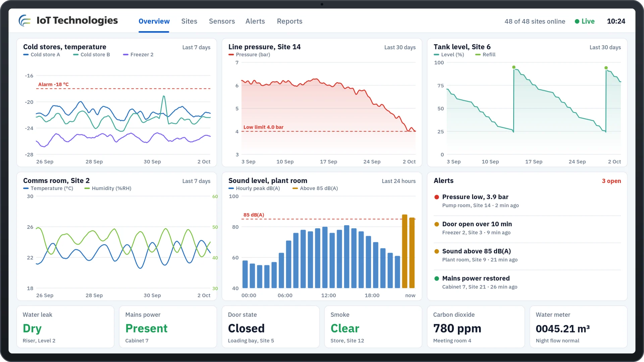
Task: Click amber dot beside Sound above 85 alert
Action: pyautogui.click(x=437, y=251)
